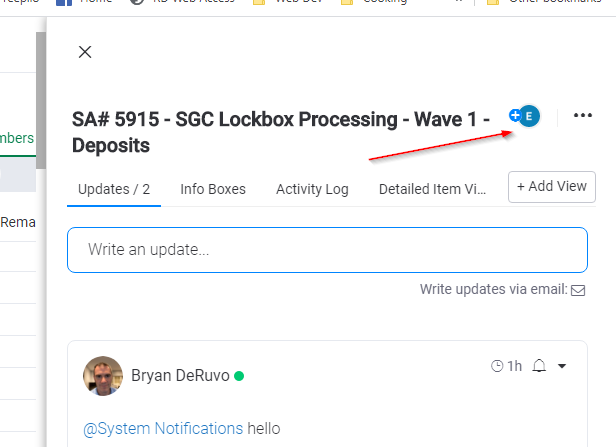Image resolution: width=616 pixels, height=447 pixels.
Task: Open the Info Boxes tab
Action: tap(213, 189)
